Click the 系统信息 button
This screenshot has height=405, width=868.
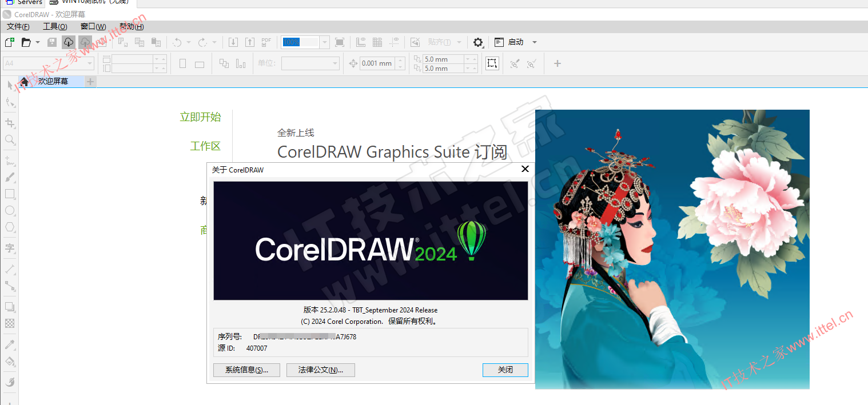click(x=246, y=370)
